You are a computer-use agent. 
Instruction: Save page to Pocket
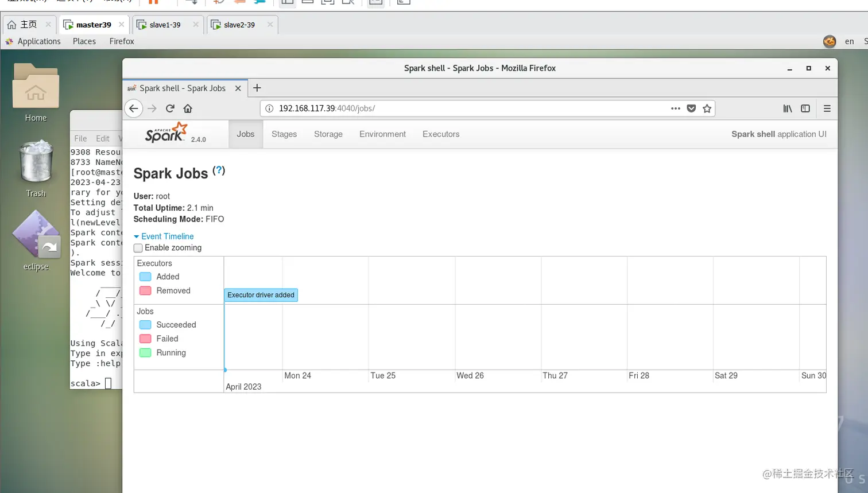pyautogui.click(x=691, y=108)
